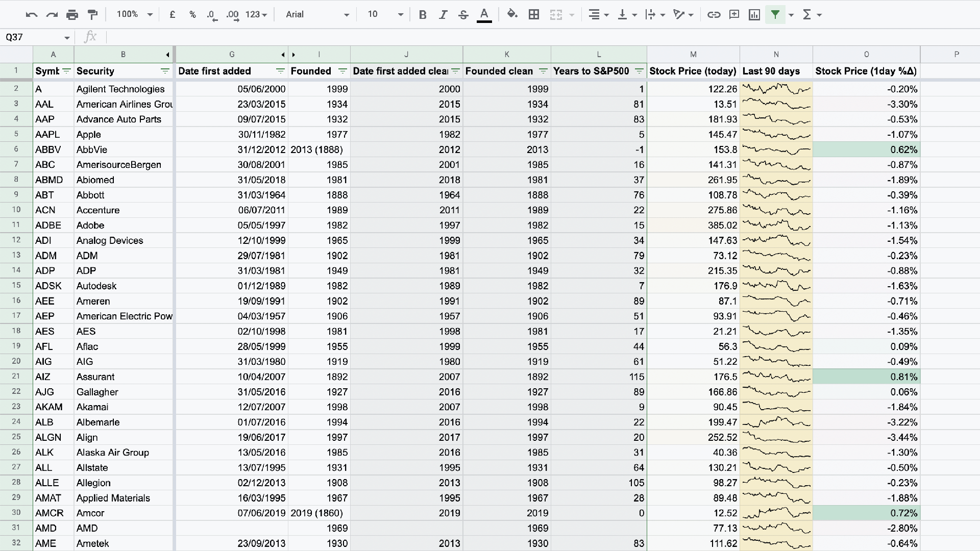
Task: Click the Print icon
Action: 72,14
